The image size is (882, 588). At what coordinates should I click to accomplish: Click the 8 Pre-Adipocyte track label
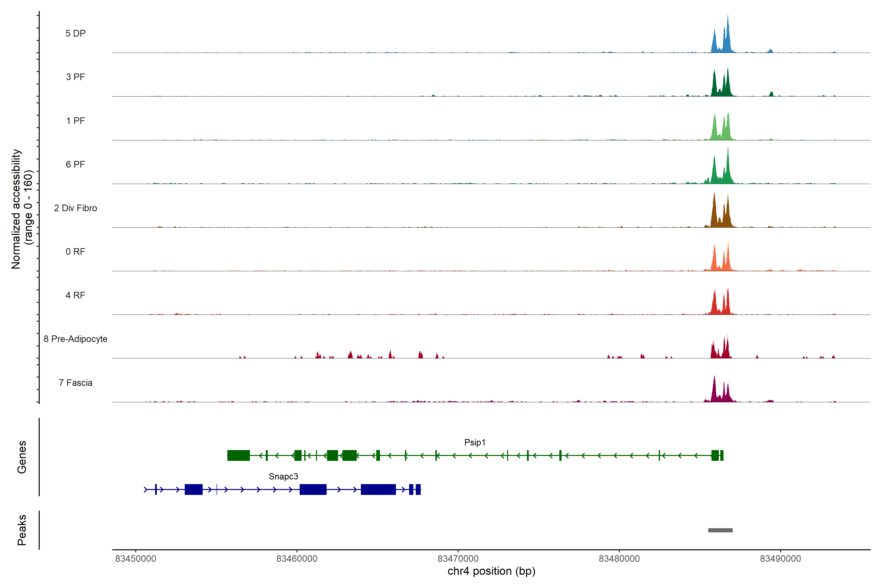[x=75, y=339]
